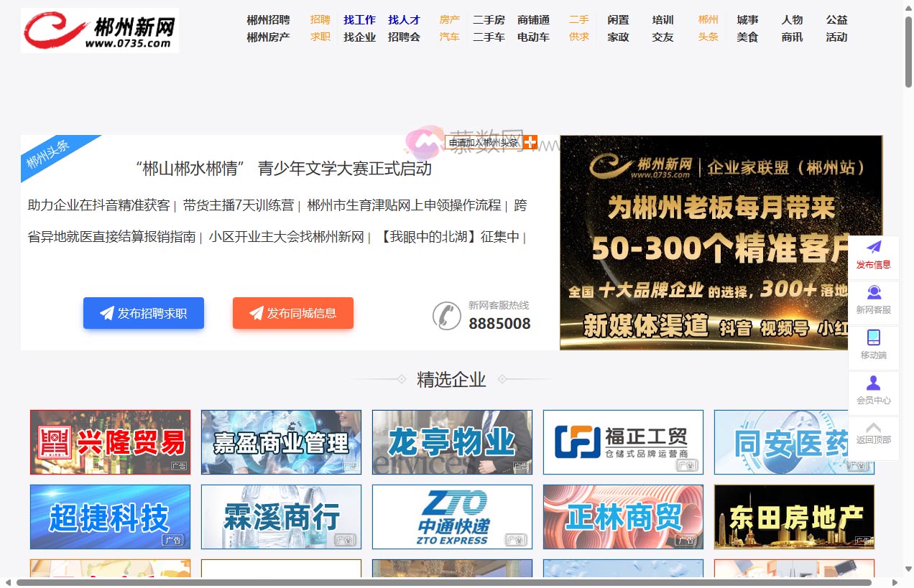
Task: Open 新网客服 headset icon in sidebar
Action: (873, 293)
